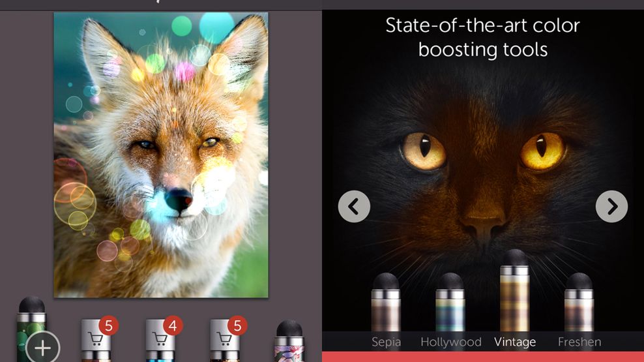Add a new brush with plus button

tap(43, 348)
